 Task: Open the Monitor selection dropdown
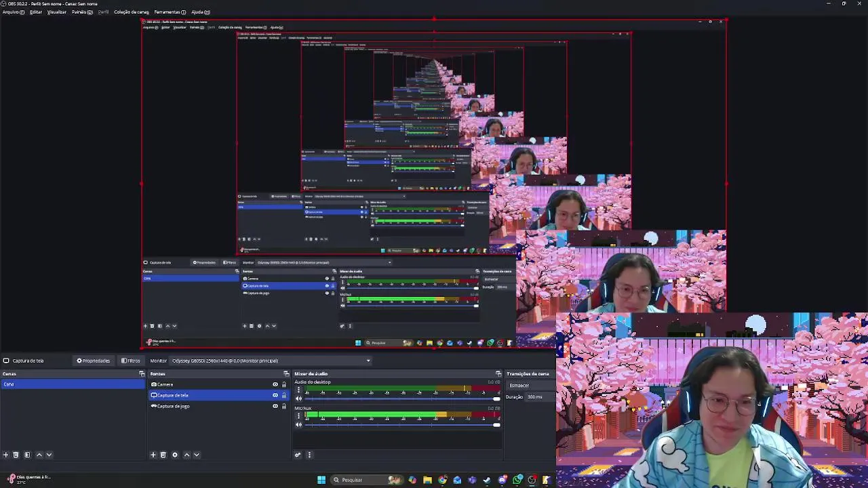[271, 361]
